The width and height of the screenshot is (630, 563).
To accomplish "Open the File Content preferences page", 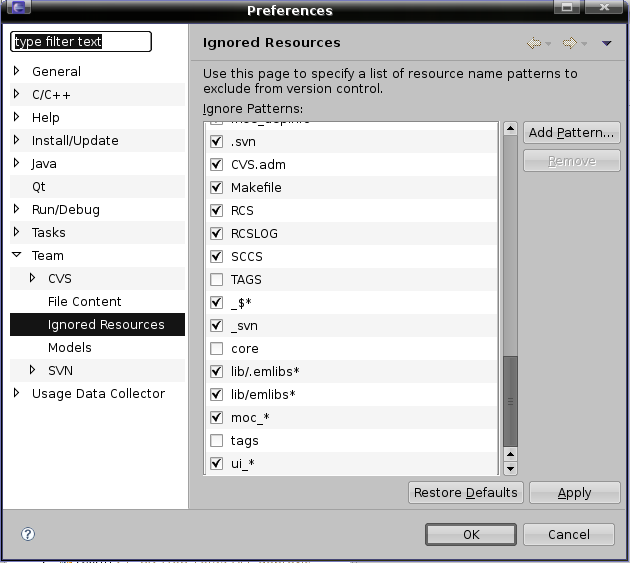I will coord(84,301).
